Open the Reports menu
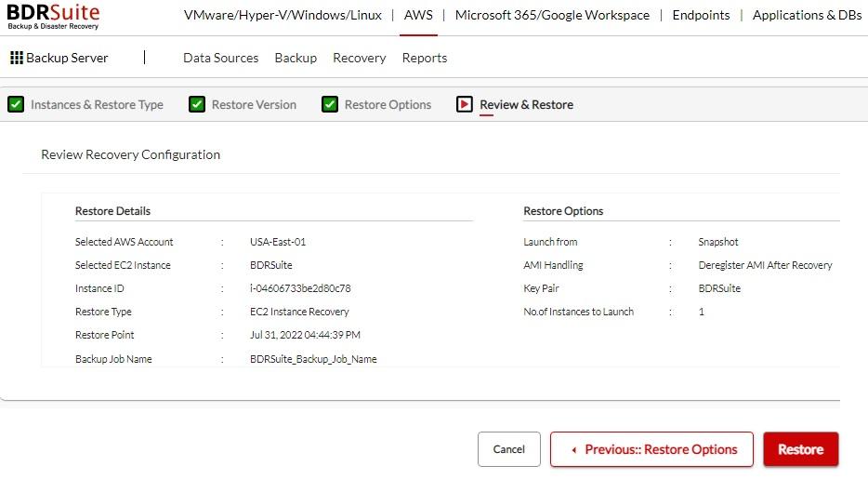 pos(424,58)
